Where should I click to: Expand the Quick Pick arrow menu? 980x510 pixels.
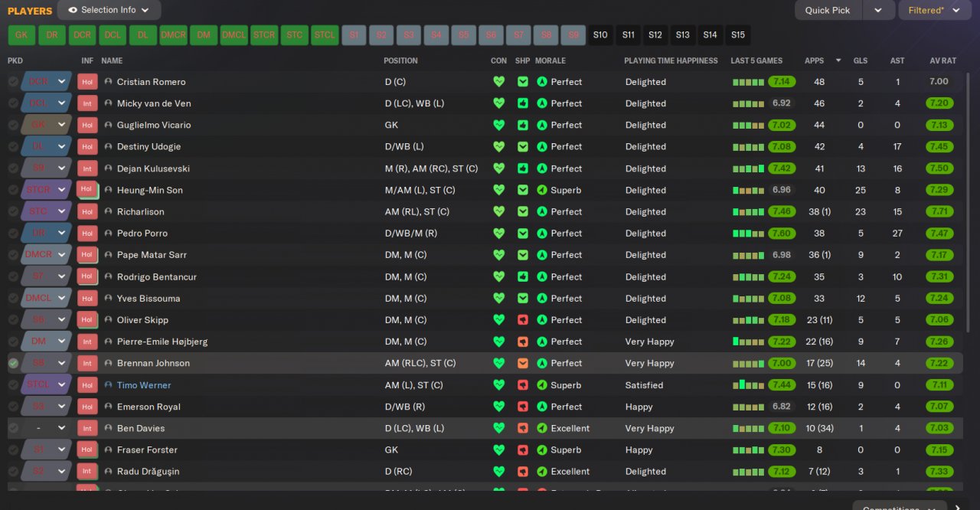coord(878,11)
